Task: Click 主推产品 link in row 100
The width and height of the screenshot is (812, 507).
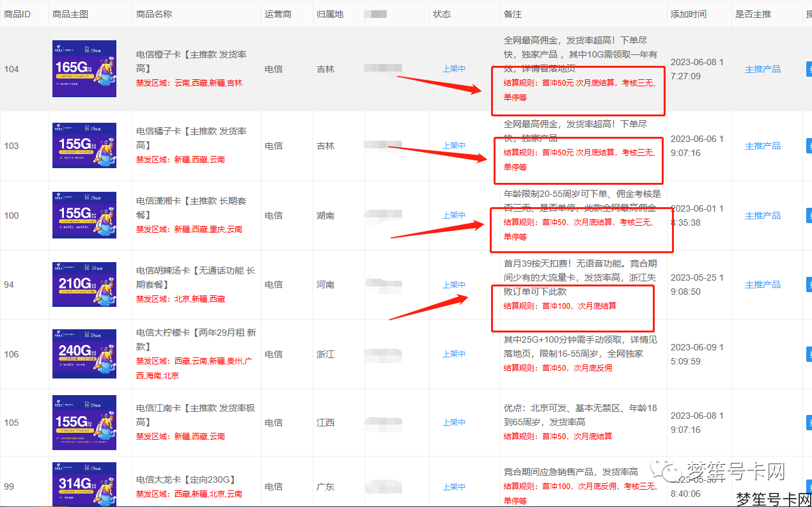Action: pyautogui.click(x=763, y=215)
